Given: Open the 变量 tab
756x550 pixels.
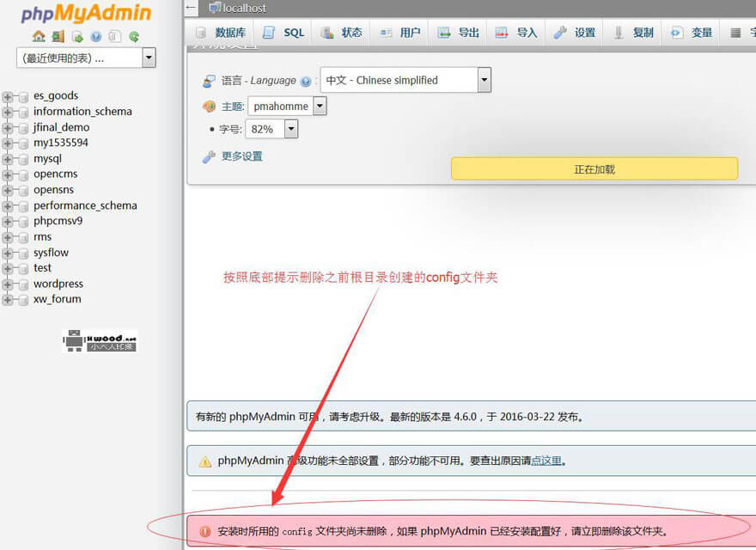Looking at the screenshot, I should pyautogui.click(x=692, y=33).
